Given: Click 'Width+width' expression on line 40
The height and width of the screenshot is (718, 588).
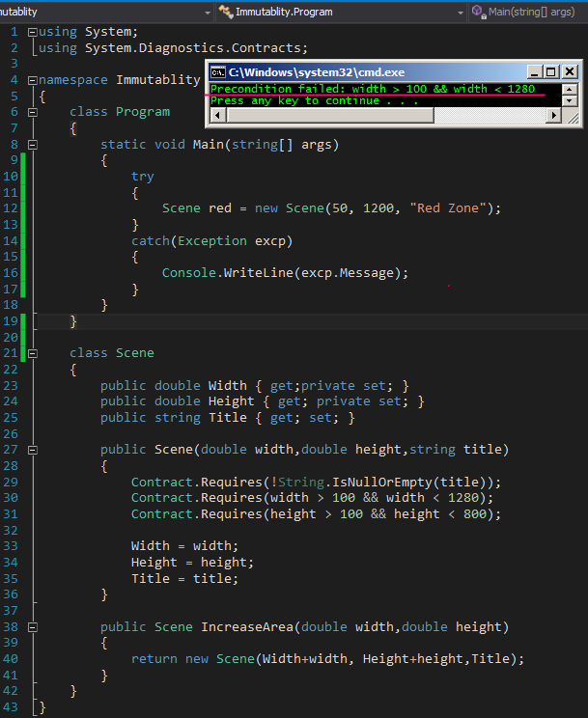Looking at the screenshot, I should click(x=305, y=659).
